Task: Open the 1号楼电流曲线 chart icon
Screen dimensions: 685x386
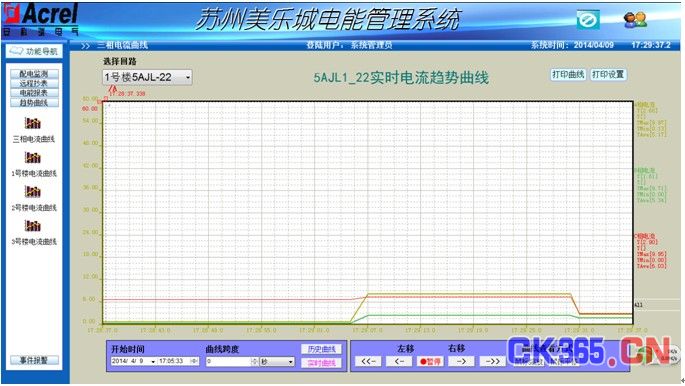Action: click(33, 157)
